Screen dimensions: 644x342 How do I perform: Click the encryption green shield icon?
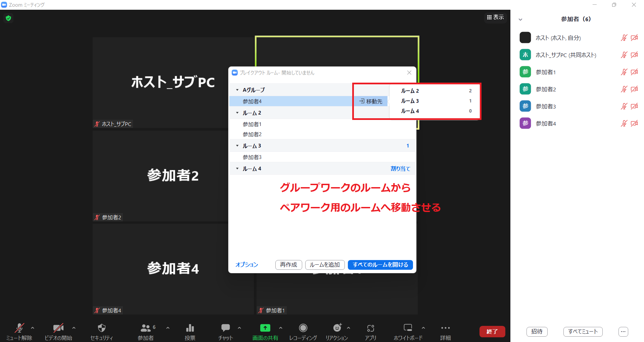click(8, 18)
